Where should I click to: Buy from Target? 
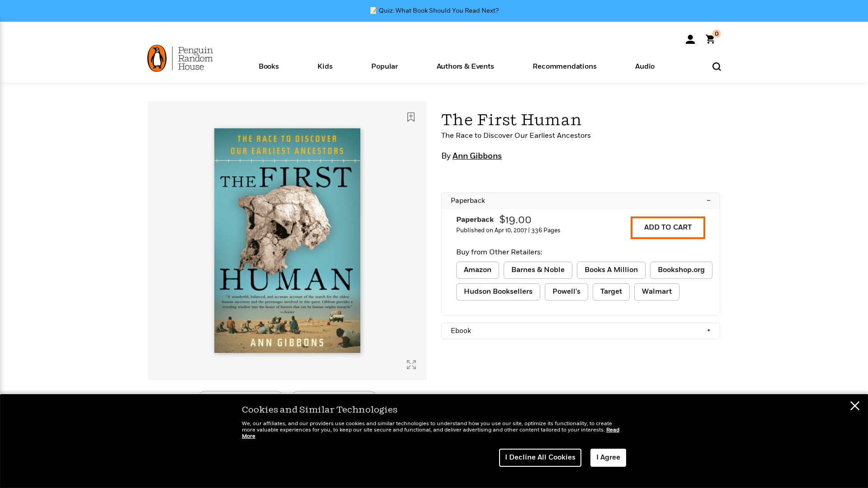pos(611,292)
